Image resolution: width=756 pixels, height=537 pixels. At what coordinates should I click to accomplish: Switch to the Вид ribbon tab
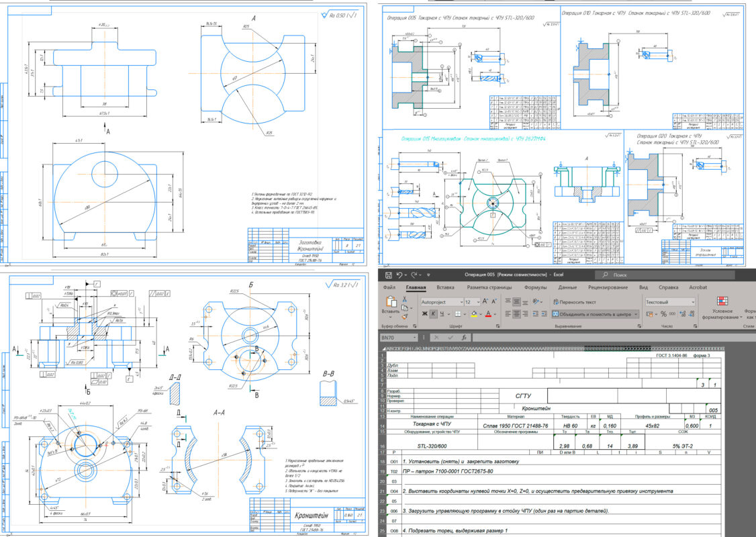(x=643, y=287)
